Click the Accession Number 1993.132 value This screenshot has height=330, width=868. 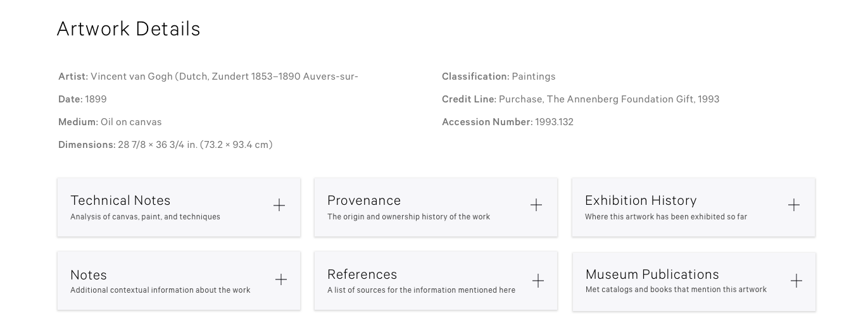pos(554,122)
